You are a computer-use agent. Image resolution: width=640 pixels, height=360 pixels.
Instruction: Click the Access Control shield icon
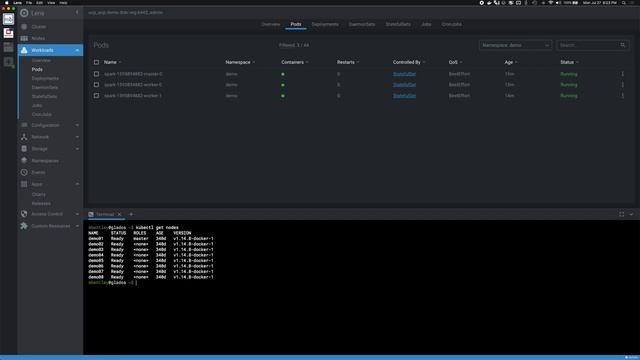tap(24, 213)
